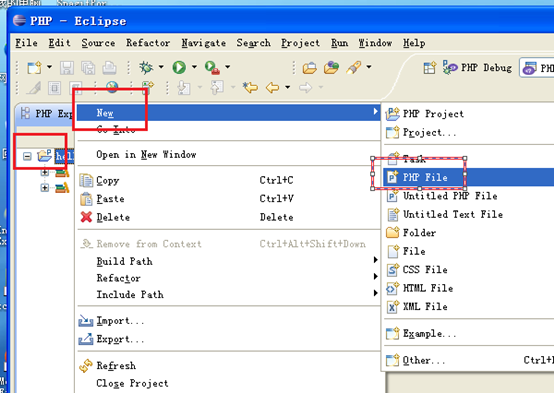Viewport: 554px width, 393px height.
Task: Click the Save All toolbar icon
Action: coord(88,68)
